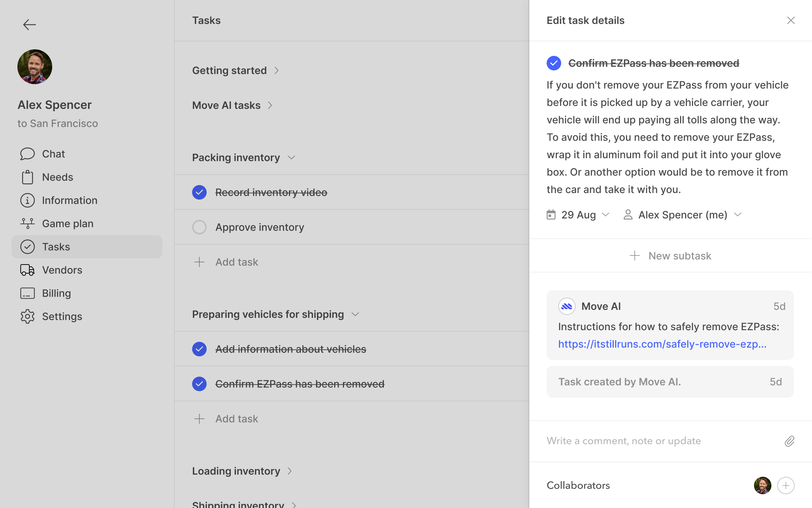The height and width of the screenshot is (508, 812).
Task: Click the Move AI logo avatar
Action: pos(567,306)
